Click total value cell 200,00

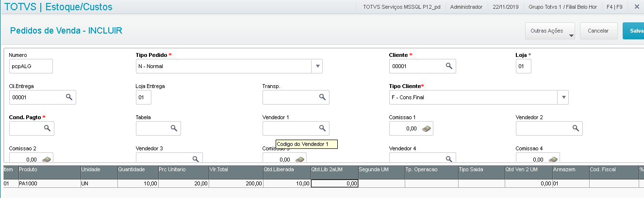tap(236, 183)
